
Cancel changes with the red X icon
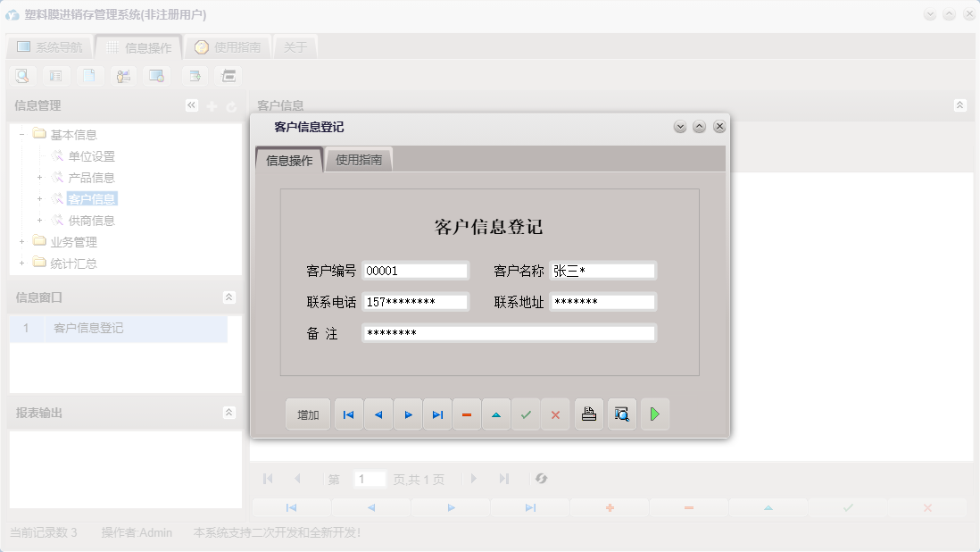click(555, 414)
